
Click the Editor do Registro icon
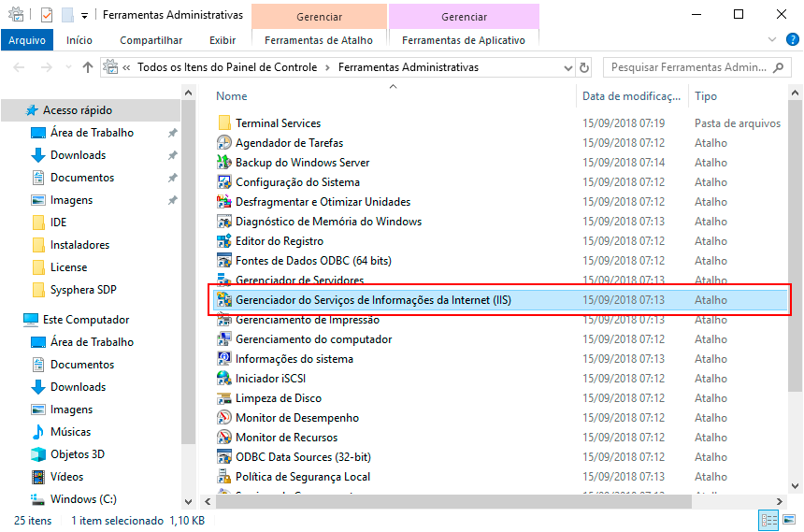224,241
